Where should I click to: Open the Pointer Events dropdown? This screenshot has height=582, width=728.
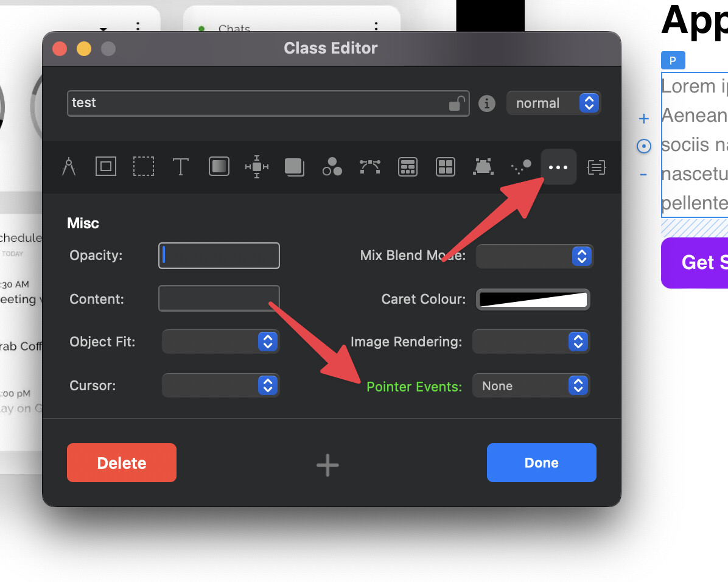(x=531, y=386)
